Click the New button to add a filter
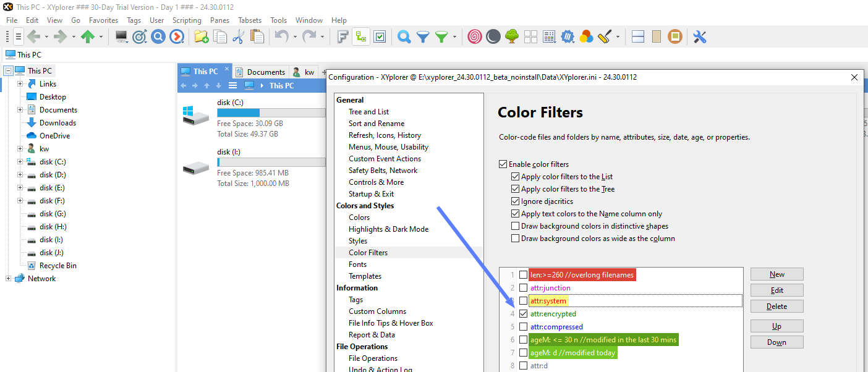The width and height of the screenshot is (868, 372). [x=777, y=274]
